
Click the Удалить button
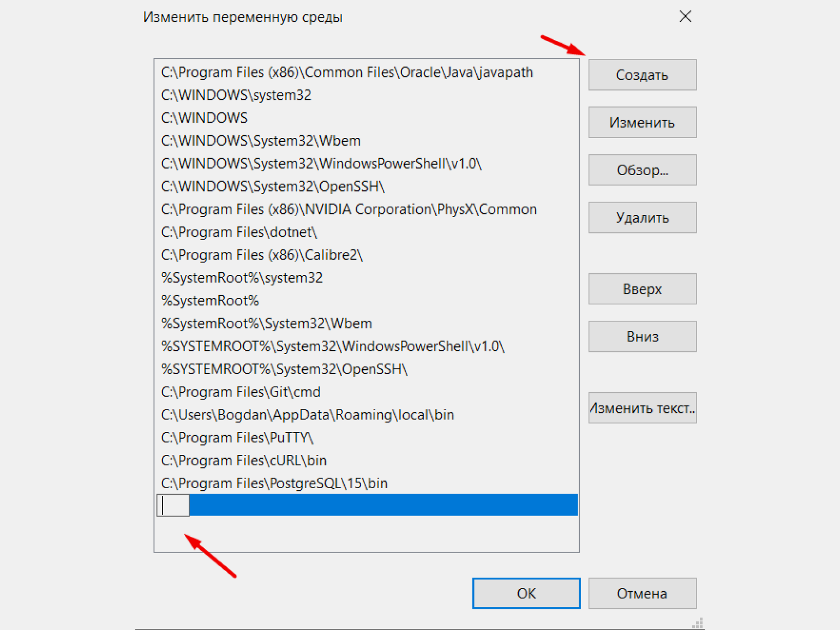642,218
